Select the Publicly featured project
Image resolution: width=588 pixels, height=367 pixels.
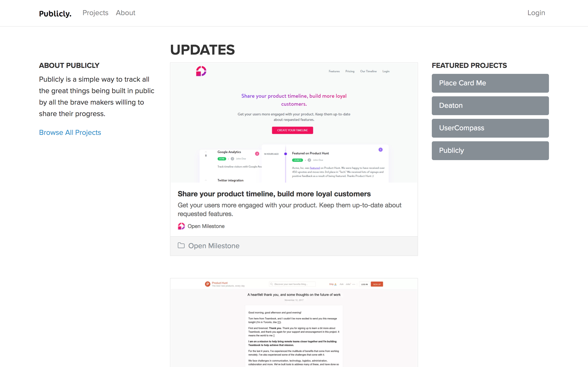click(x=490, y=150)
